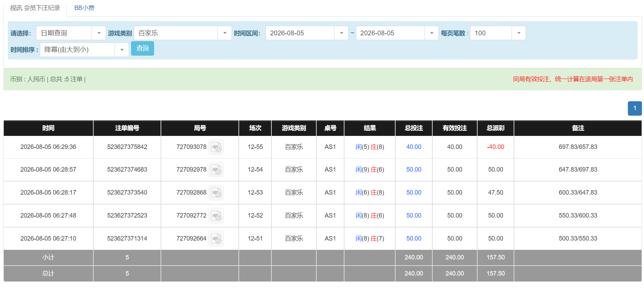Viewport: 644px width, 291px height.
Task: Click the 总派彩 column header
Action: [x=495, y=128]
